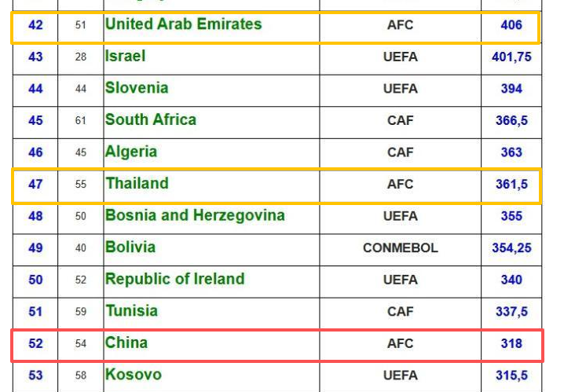Click previous rank 61 for South Africa

(x=81, y=120)
